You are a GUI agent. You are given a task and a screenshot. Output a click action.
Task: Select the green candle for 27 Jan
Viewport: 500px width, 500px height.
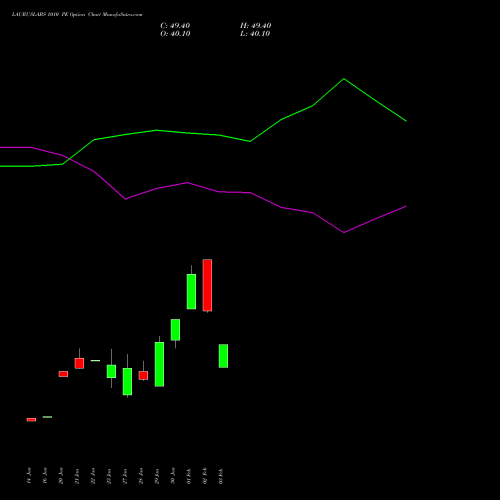point(127,381)
